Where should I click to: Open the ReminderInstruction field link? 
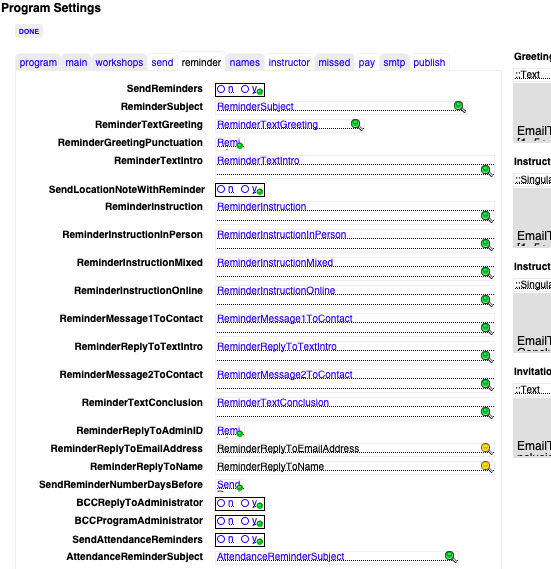click(262, 206)
